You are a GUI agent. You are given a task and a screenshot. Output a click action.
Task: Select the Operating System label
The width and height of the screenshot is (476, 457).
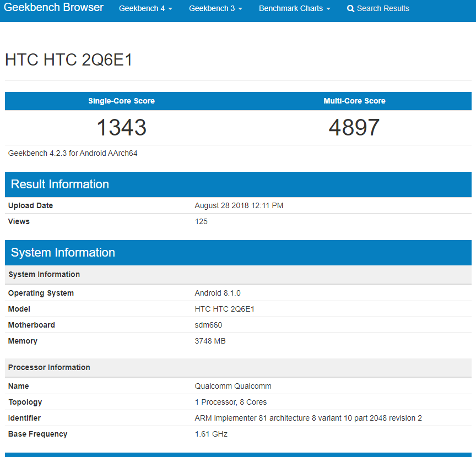pos(41,293)
